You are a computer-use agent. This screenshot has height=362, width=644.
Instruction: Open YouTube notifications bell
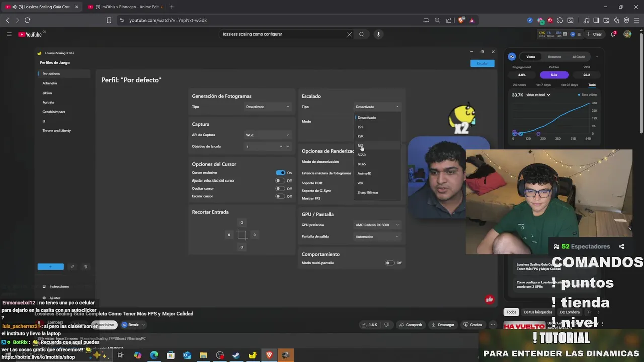click(x=613, y=34)
